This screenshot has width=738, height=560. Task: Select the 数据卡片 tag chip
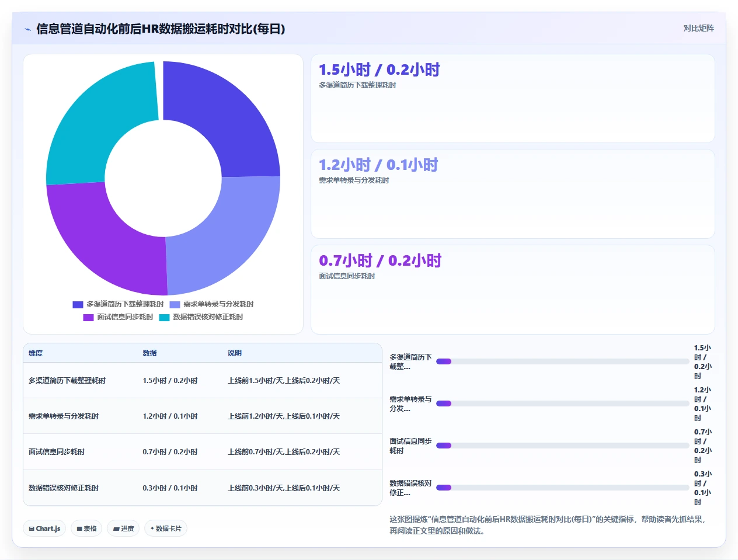pos(166,528)
